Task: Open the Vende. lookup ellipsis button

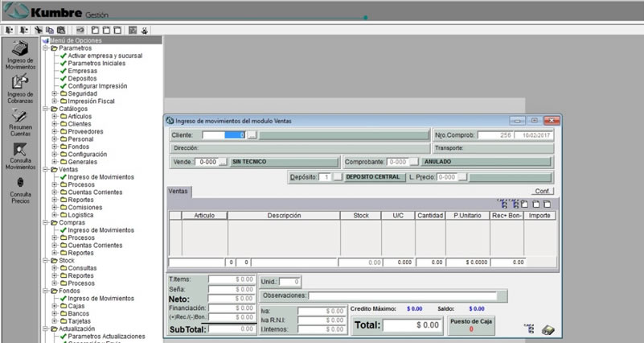Action: (x=223, y=162)
